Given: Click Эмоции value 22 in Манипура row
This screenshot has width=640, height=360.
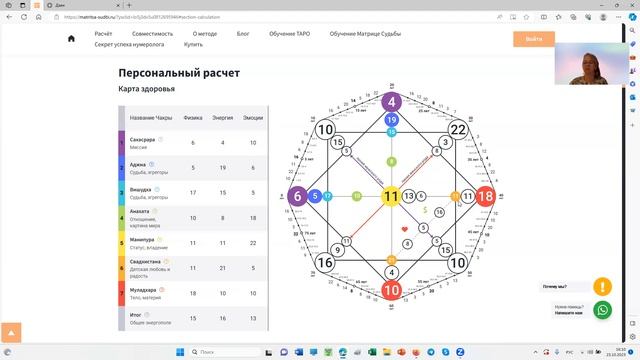Looking at the screenshot, I should click(x=253, y=243).
